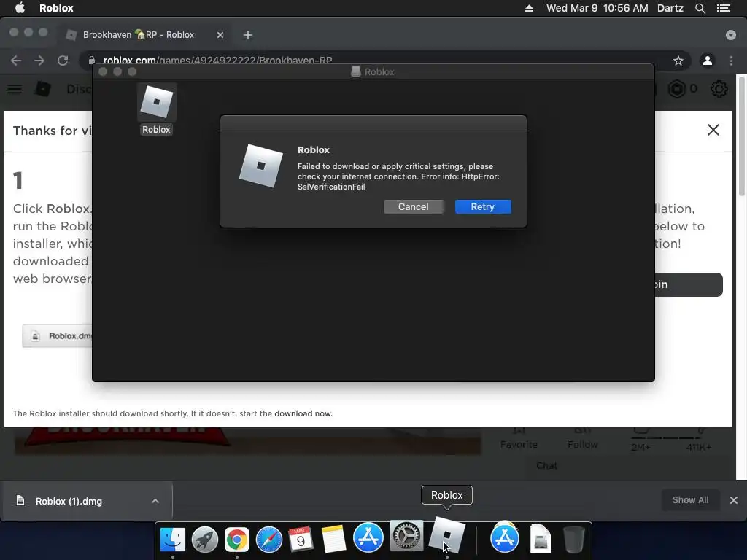Screen dimensions: 747x560
Task: Open Notification Center list icon
Action: pyautogui.click(x=723, y=8)
